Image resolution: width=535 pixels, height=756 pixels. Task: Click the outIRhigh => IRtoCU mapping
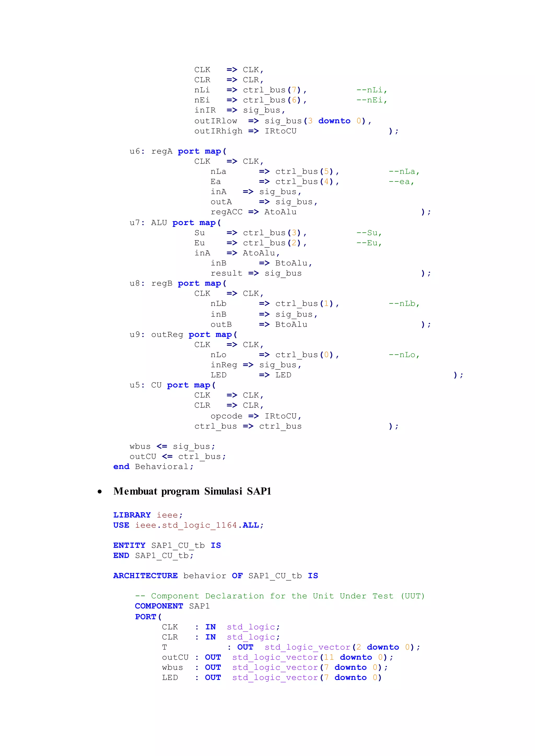[x=246, y=131]
